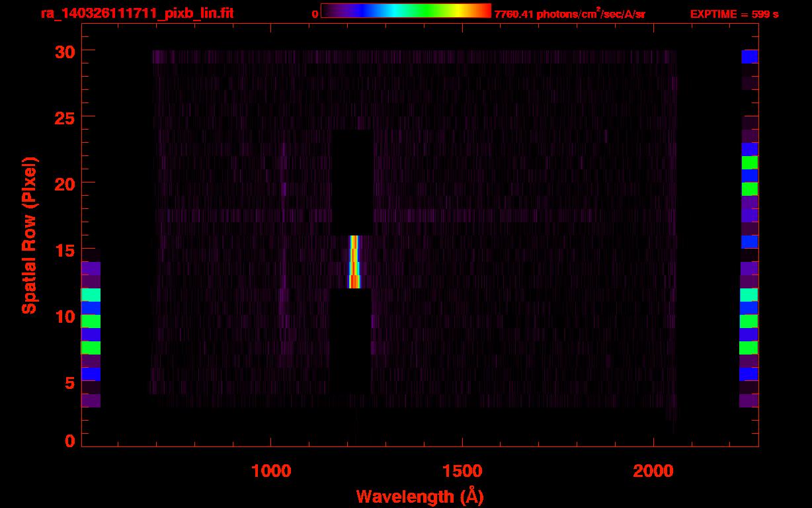
Task: Click the black masked block below the emission line
Action: (350, 341)
